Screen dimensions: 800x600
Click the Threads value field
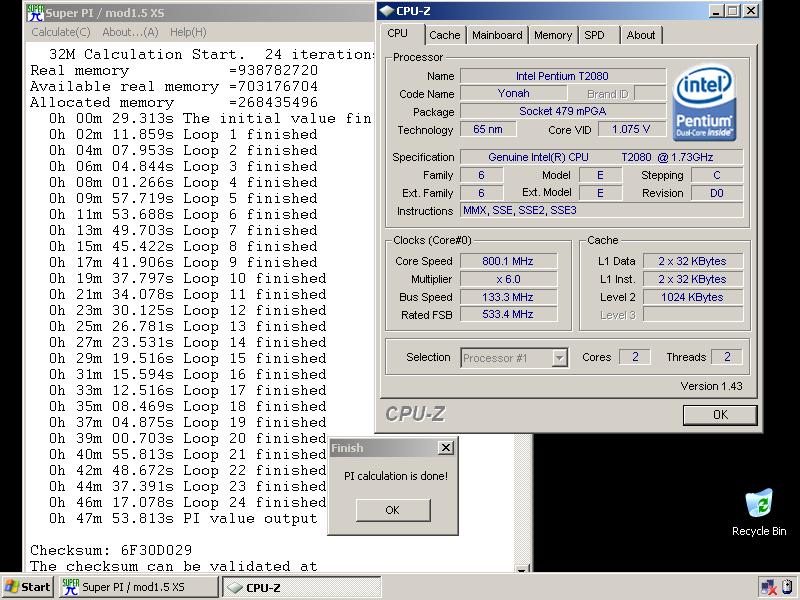pos(727,357)
